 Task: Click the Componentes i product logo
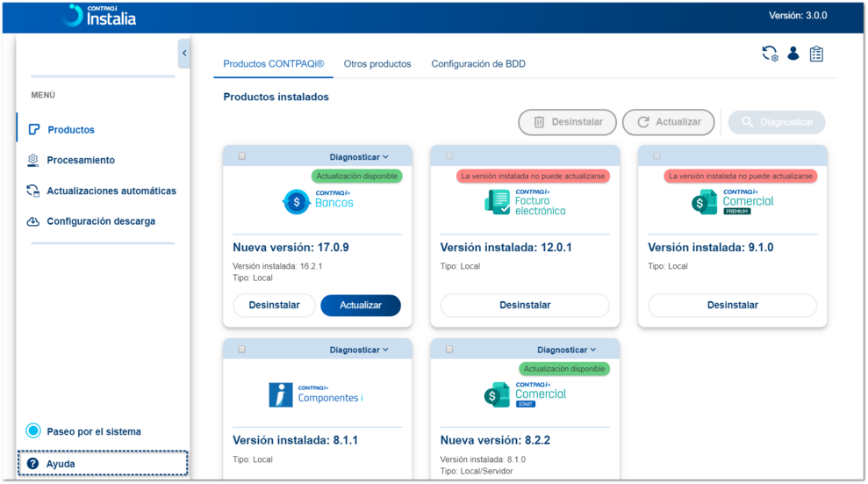(x=316, y=394)
